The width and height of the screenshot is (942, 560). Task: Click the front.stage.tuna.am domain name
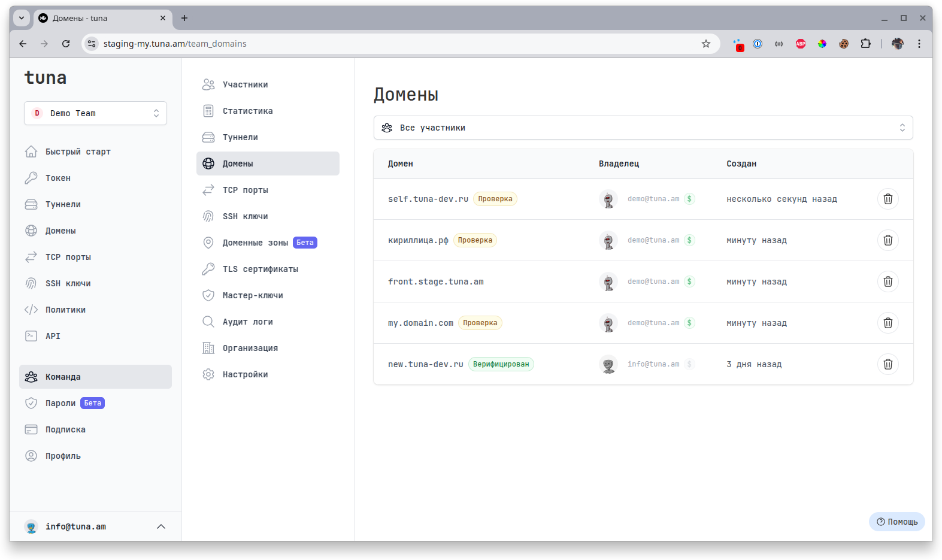436,281
